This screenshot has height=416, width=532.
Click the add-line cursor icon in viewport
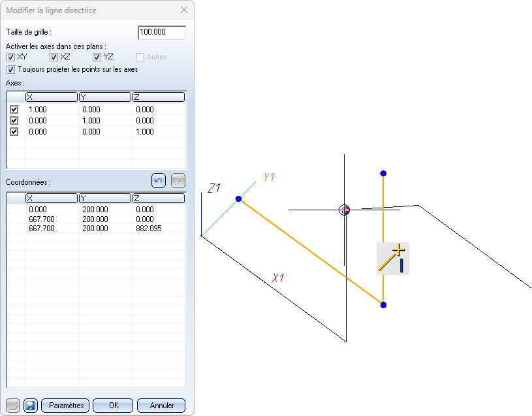click(x=393, y=259)
